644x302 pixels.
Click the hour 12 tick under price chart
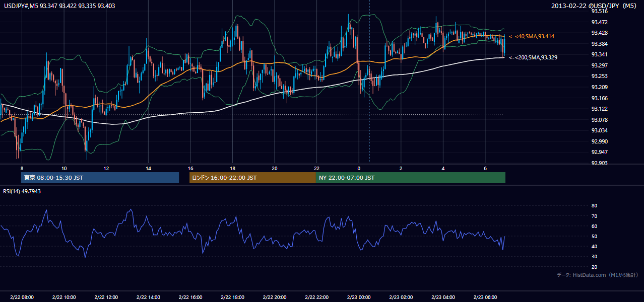click(x=106, y=168)
